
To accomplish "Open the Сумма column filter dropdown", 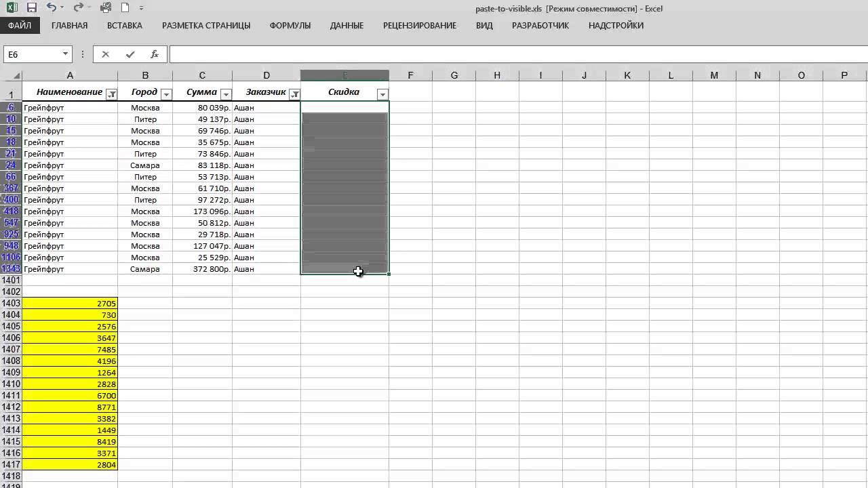I will pyautogui.click(x=226, y=94).
